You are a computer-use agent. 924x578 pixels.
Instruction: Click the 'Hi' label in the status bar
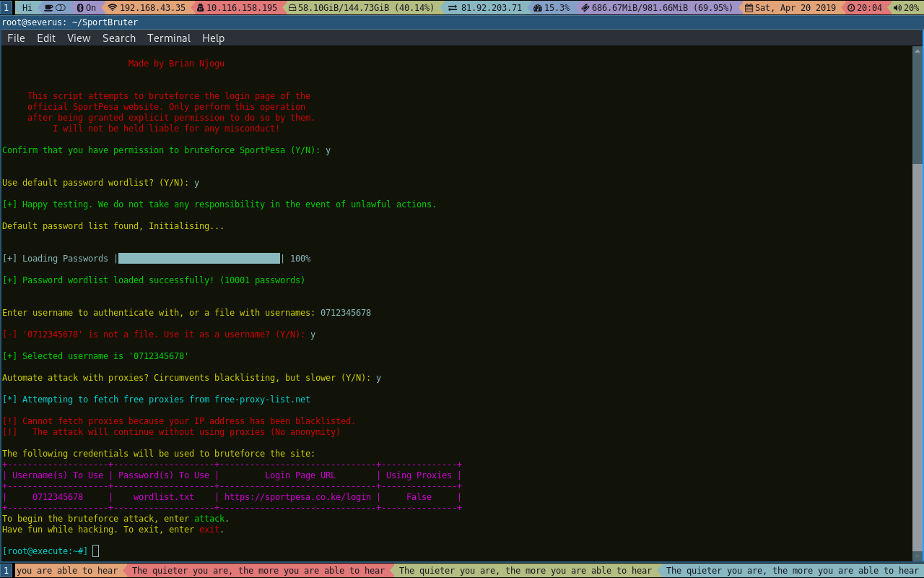27,7
